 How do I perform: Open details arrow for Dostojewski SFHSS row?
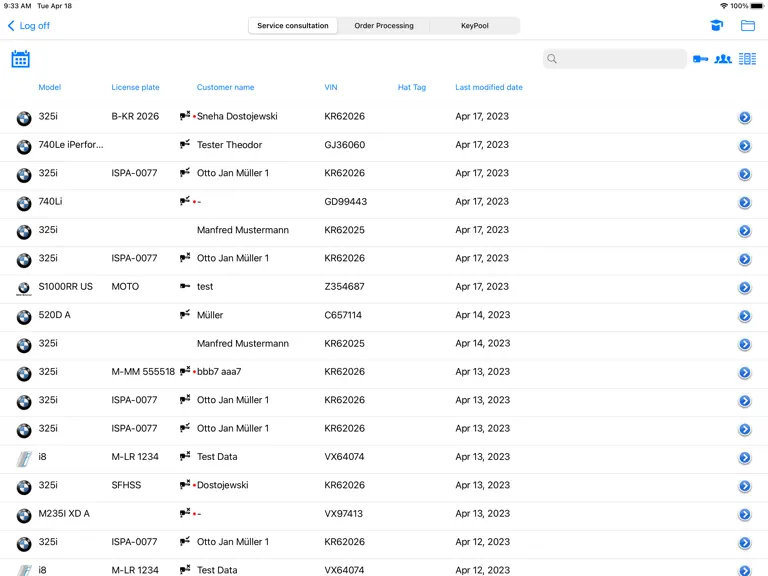click(x=744, y=486)
